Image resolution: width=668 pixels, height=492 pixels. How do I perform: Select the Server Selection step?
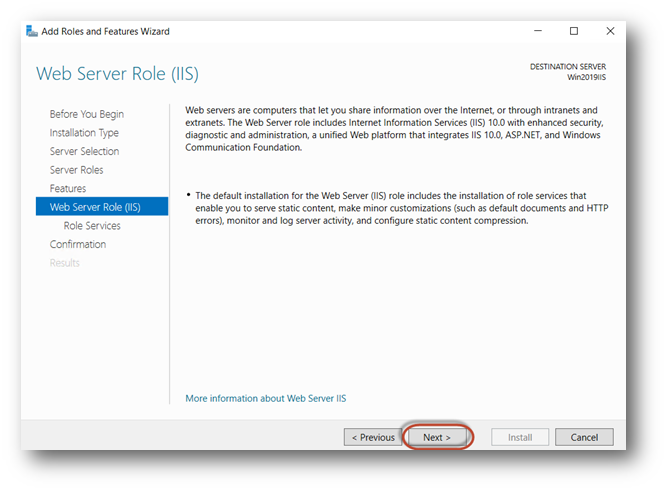pos(84,151)
